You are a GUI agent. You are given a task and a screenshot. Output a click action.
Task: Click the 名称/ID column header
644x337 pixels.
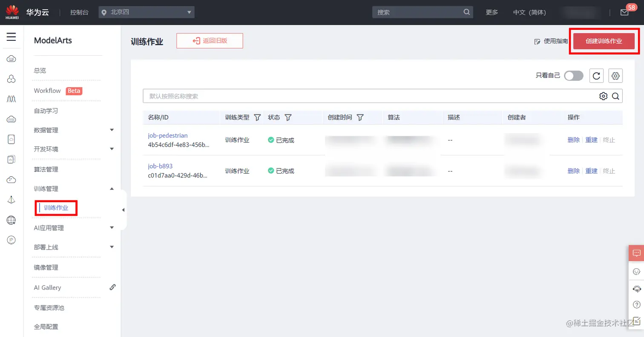(158, 117)
